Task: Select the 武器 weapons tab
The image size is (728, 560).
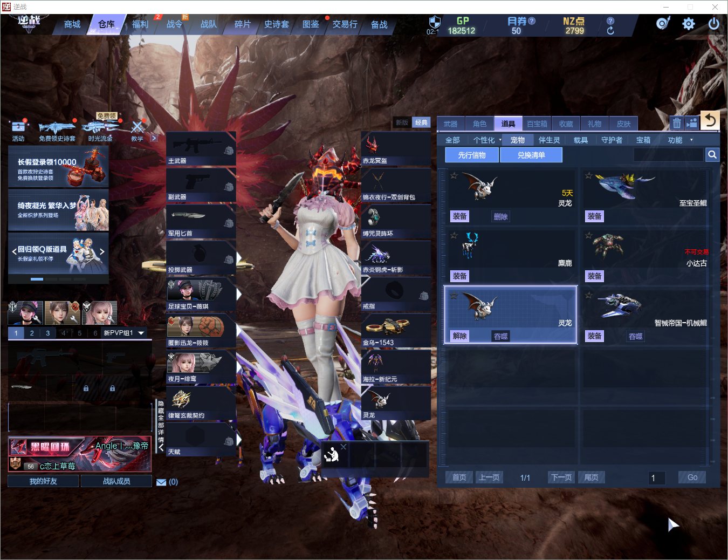Action: tap(451, 124)
